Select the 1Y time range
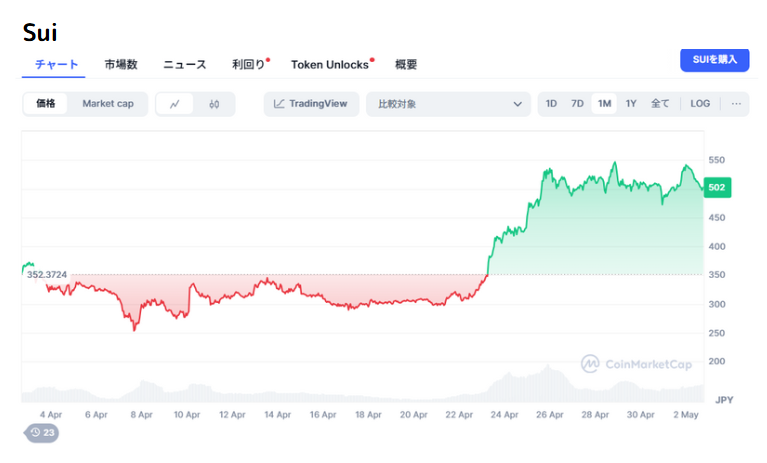Screen dimensions: 767x463 [x=631, y=104]
